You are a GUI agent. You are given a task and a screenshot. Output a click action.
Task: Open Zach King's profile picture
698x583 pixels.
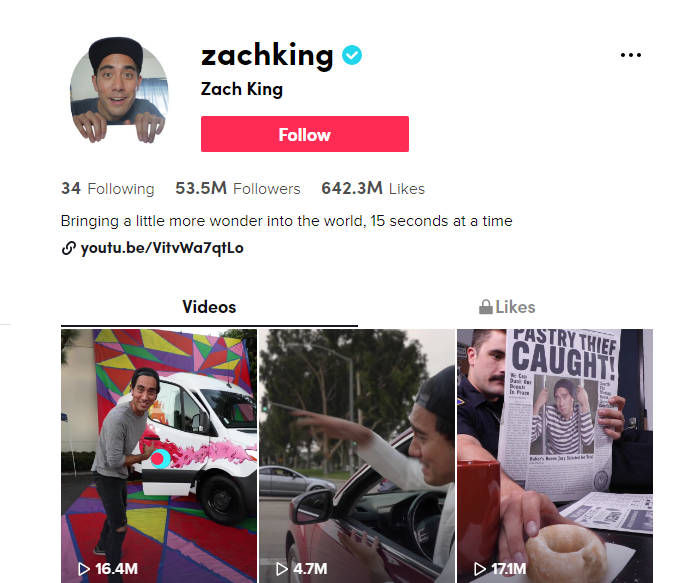coord(119,90)
